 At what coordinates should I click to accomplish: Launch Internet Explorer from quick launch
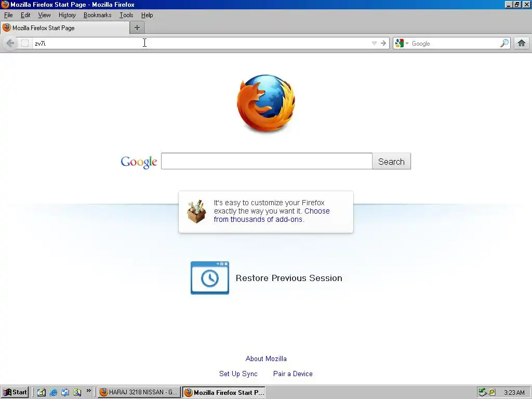coord(54,392)
